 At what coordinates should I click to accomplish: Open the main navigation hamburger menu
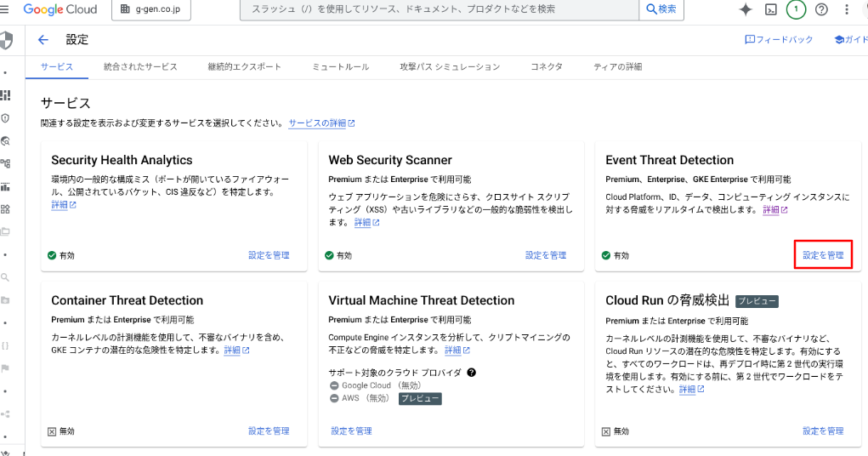pyautogui.click(x=4, y=9)
